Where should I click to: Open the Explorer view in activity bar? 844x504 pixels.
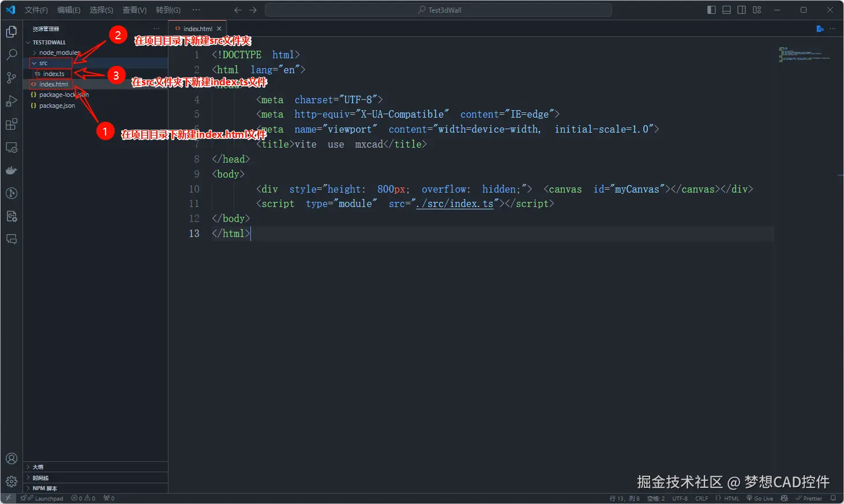tap(12, 32)
